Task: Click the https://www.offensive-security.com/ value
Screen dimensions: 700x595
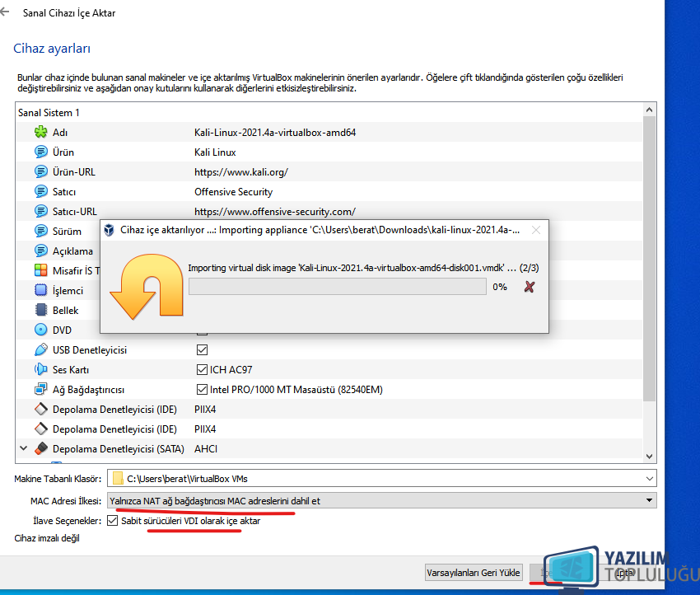Action: (x=275, y=211)
